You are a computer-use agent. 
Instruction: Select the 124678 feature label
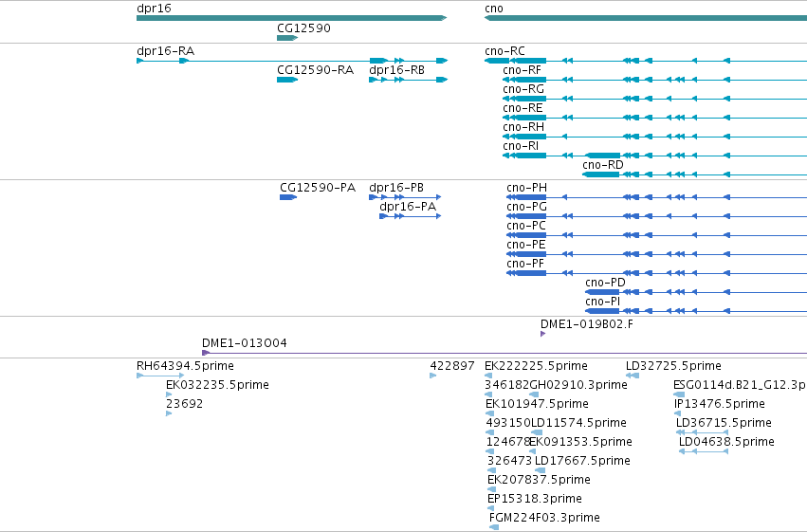(507, 442)
